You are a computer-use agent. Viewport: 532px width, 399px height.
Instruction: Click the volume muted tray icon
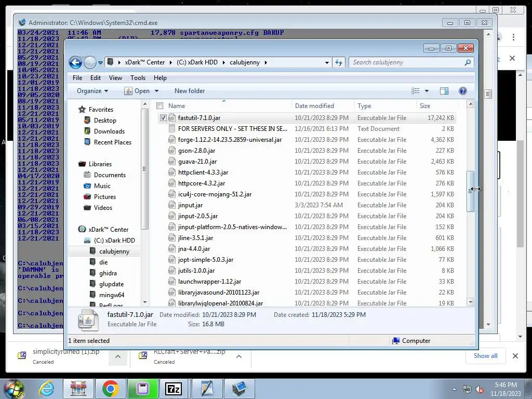[480, 389]
